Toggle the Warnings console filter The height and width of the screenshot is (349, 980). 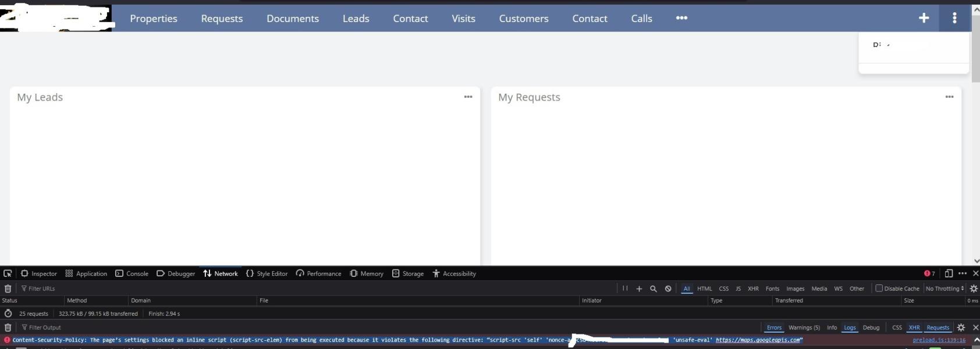coord(804,327)
